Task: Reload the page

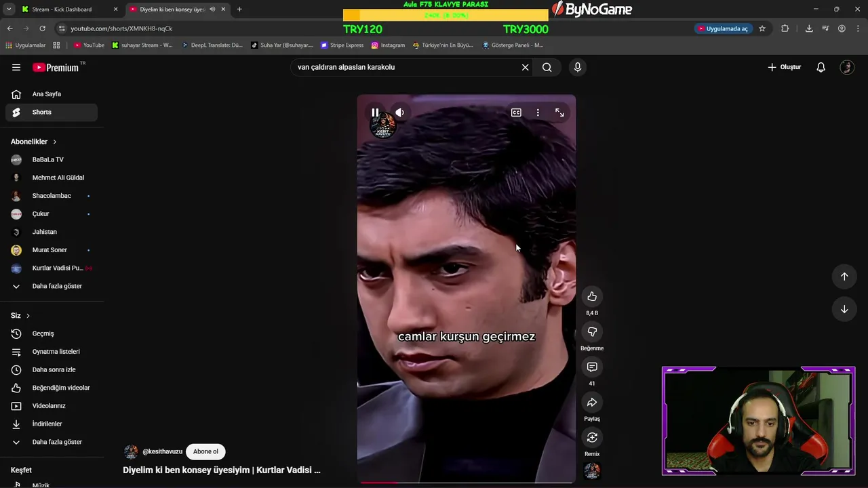Action: tap(42, 28)
